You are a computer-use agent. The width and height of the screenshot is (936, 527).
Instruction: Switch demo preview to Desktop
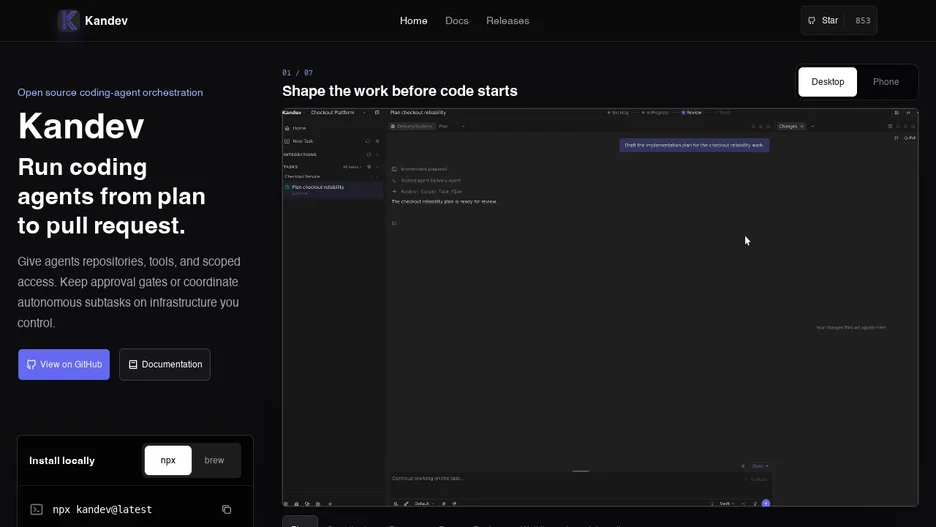tap(827, 82)
